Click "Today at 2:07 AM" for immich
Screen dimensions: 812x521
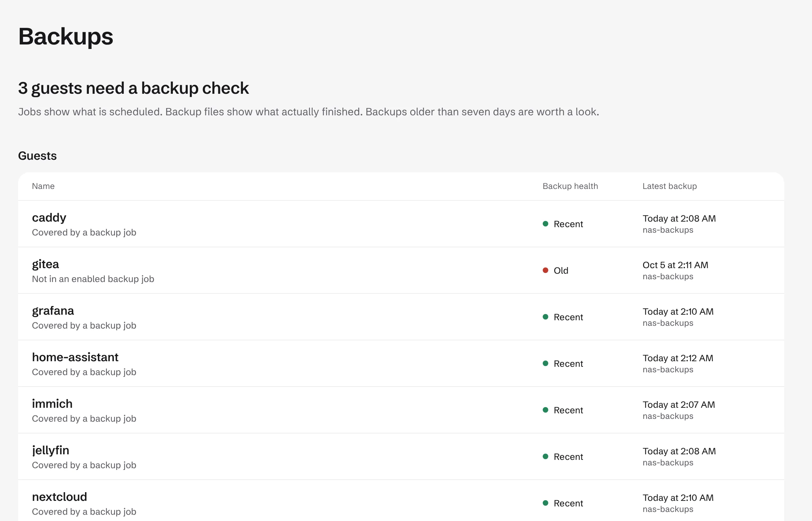679,405
